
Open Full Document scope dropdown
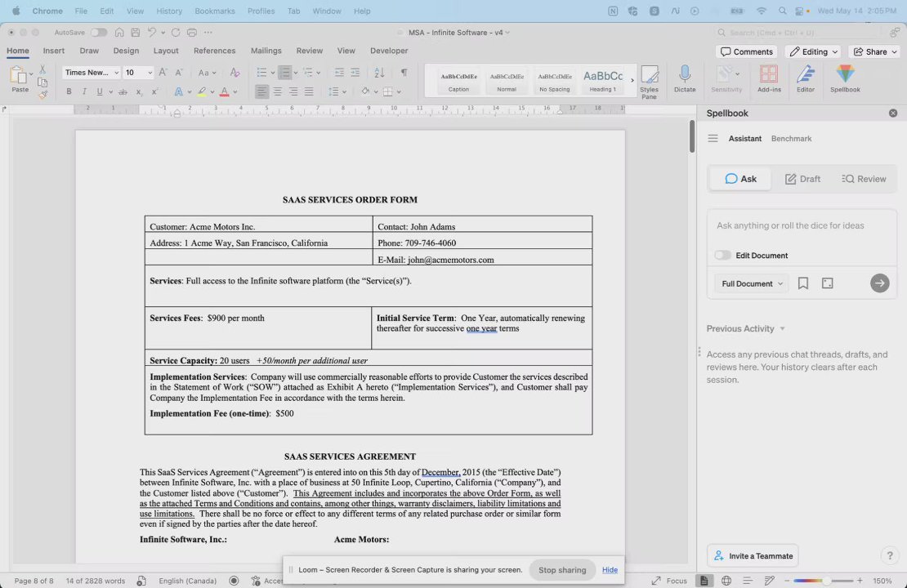pos(752,283)
